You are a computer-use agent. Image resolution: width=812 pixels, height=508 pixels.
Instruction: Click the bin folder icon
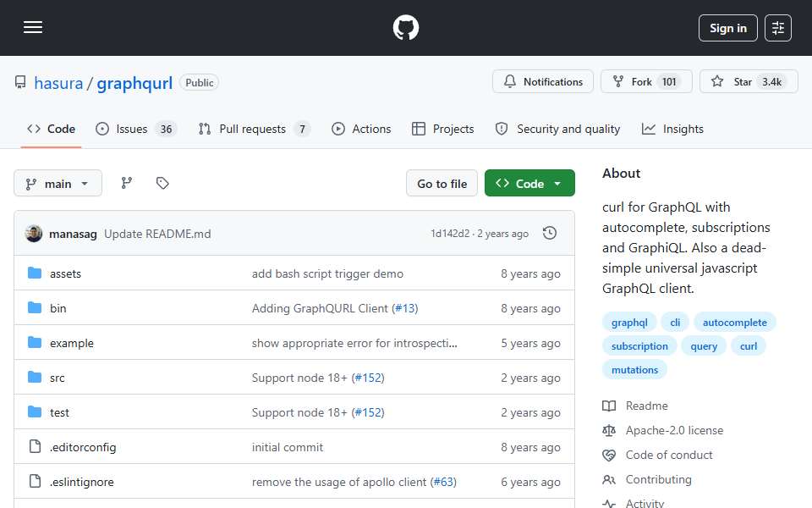(x=35, y=308)
